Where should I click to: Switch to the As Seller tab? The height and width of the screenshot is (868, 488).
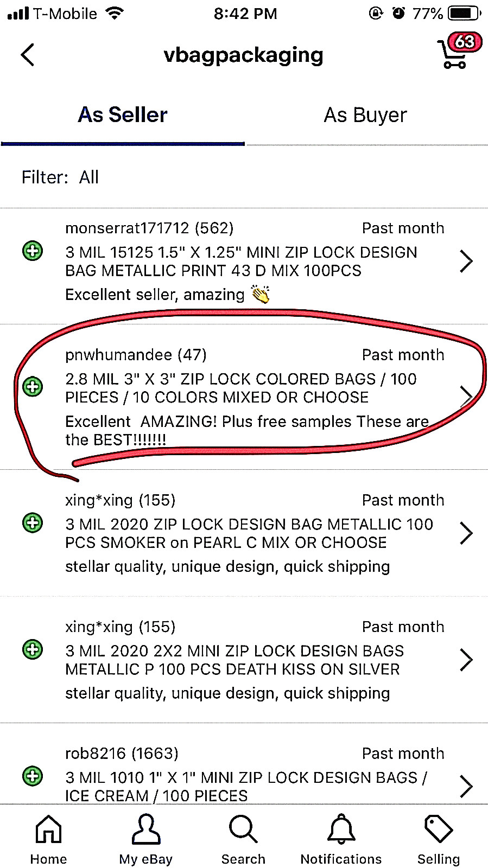pyautogui.click(x=123, y=115)
